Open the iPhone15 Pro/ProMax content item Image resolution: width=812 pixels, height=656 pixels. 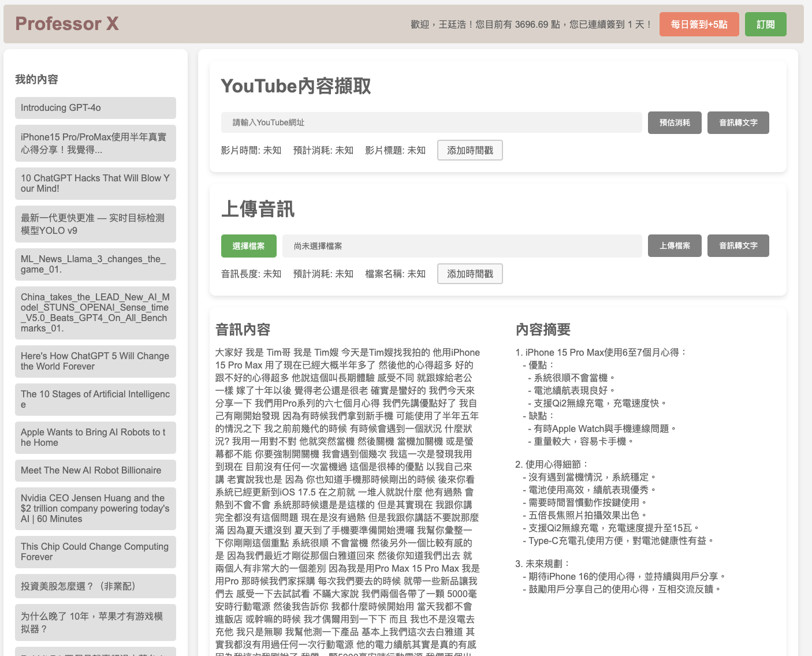95,143
